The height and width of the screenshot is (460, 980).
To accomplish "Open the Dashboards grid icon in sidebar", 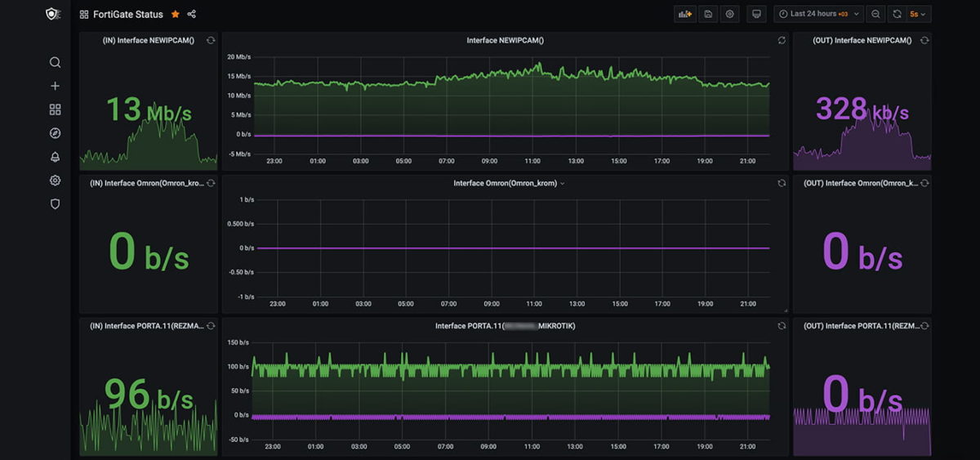I will tap(55, 109).
